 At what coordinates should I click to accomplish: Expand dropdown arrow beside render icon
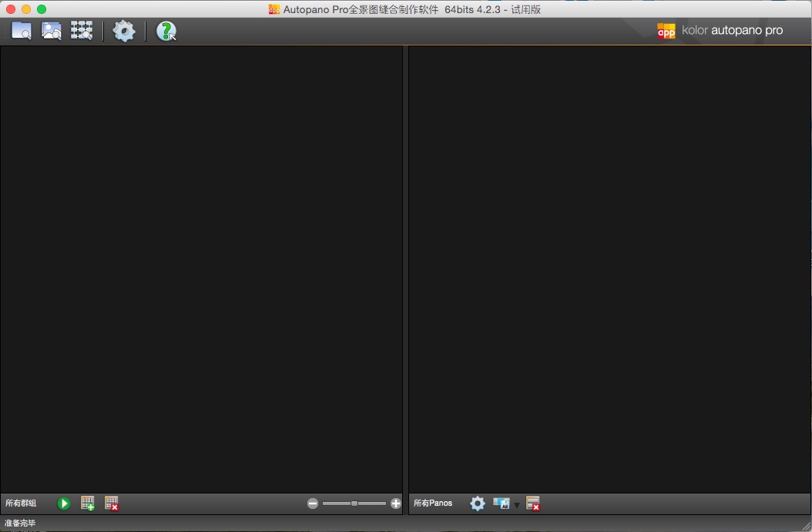(x=516, y=505)
